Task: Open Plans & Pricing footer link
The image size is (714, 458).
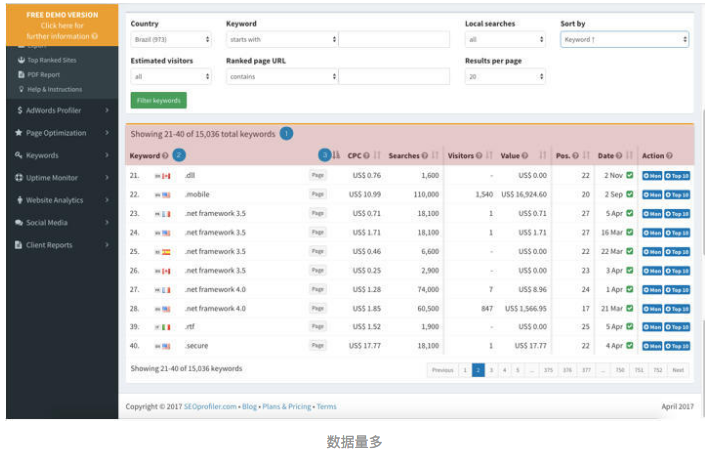Action: pyautogui.click(x=286, y=407)
